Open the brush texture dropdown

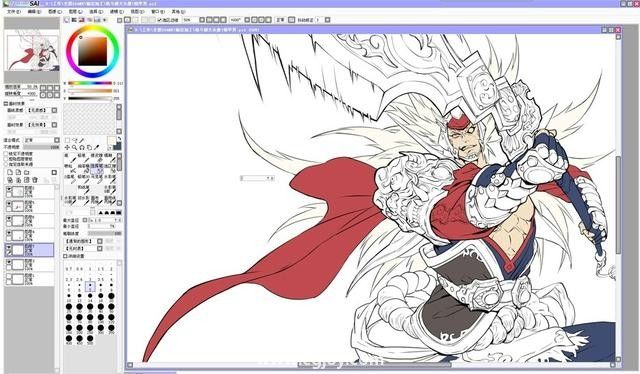pyautogui.click(x=100, y=248)
